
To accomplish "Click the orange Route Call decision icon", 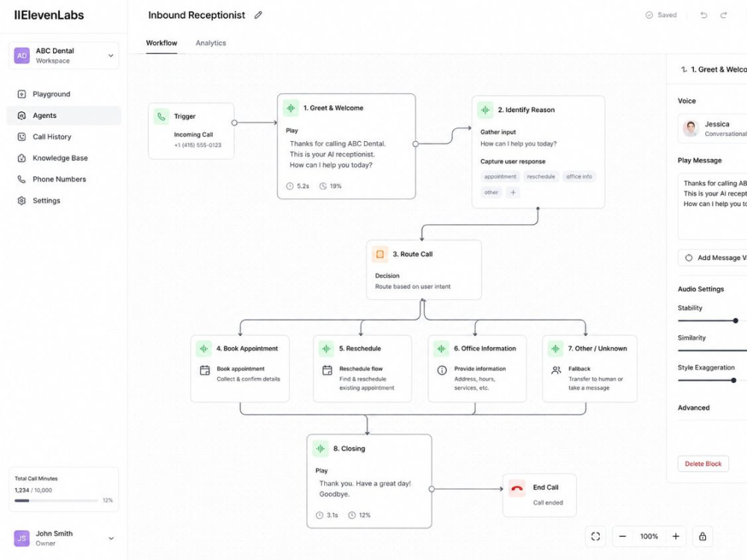I will pos(380,255).
